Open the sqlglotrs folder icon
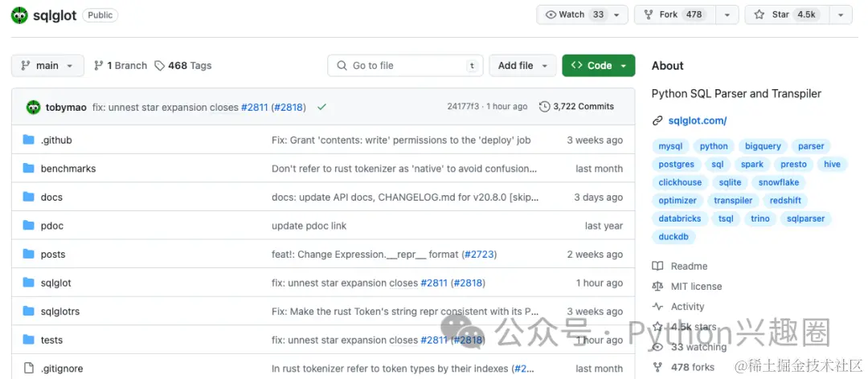The image size is (868, 379). [x=29, y=311]
